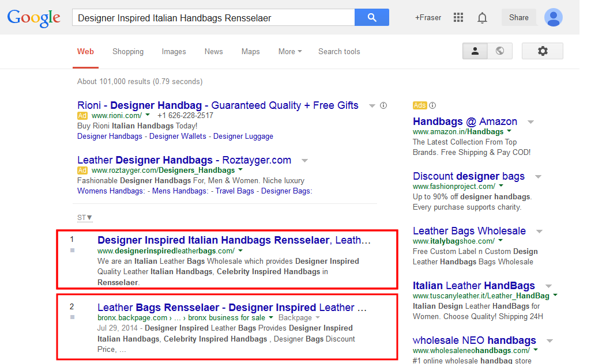
Task: Open the +Fraser profile link
Action: click(428, 18)
